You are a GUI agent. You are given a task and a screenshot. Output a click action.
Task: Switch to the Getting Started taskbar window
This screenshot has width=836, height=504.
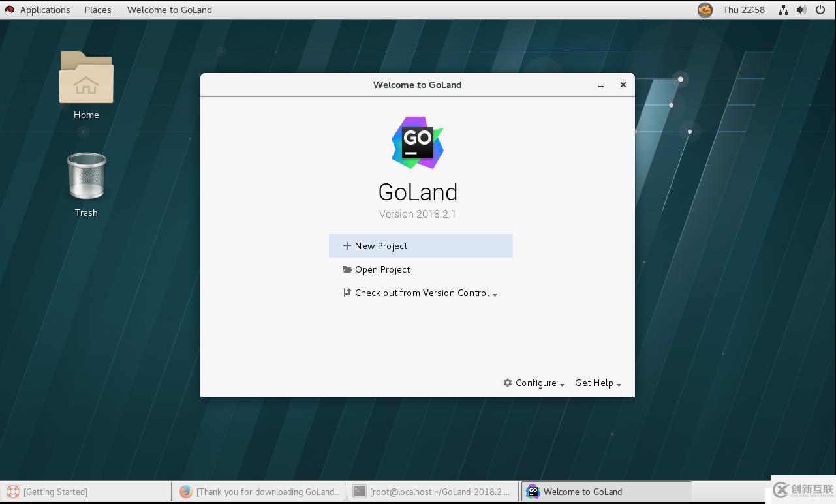click(x=86, y=492)
